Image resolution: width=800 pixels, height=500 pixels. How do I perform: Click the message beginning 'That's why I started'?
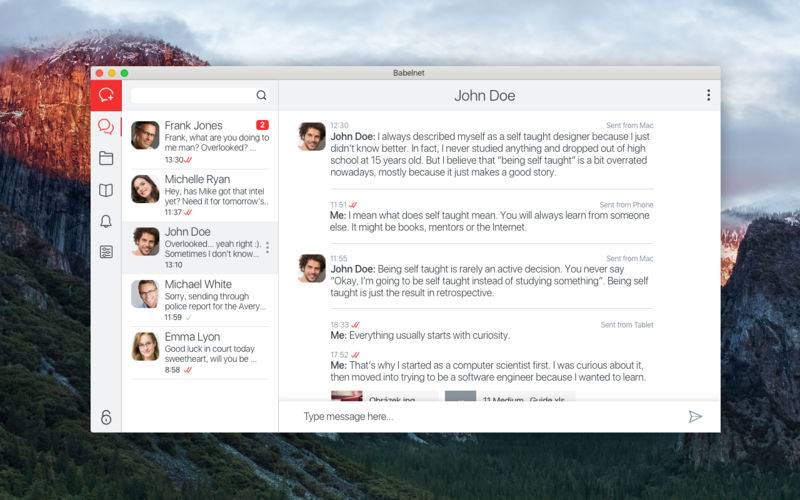click(x=488, y=371)
